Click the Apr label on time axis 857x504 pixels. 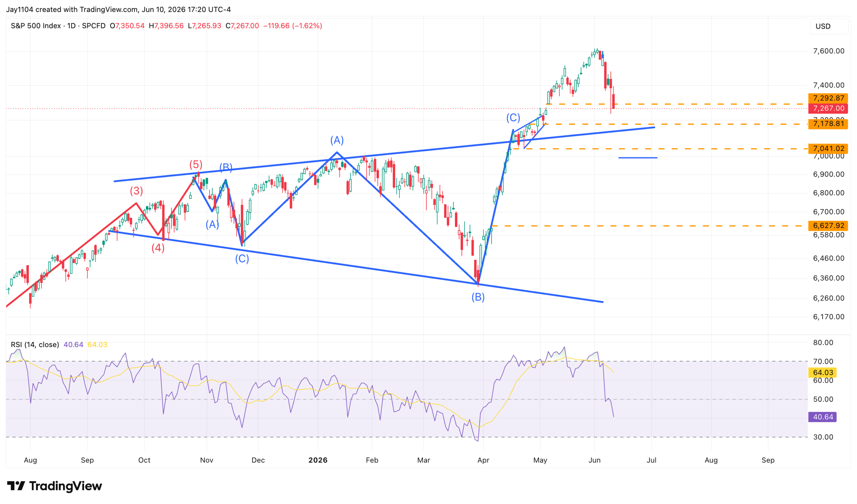coord(483,460)
